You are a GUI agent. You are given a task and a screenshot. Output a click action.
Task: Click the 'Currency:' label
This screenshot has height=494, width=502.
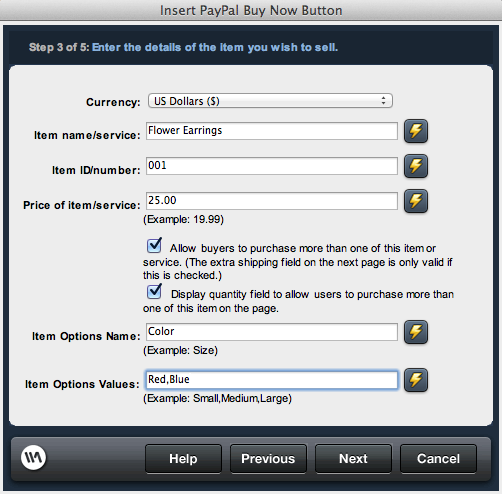[x=113, y=102]
